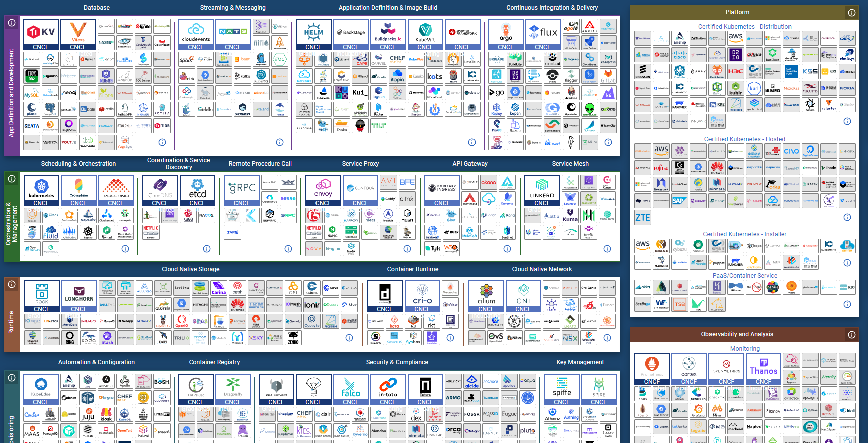Screen dimensions: 868x443
Task: Click the flannel network logo
Action: 607,305
